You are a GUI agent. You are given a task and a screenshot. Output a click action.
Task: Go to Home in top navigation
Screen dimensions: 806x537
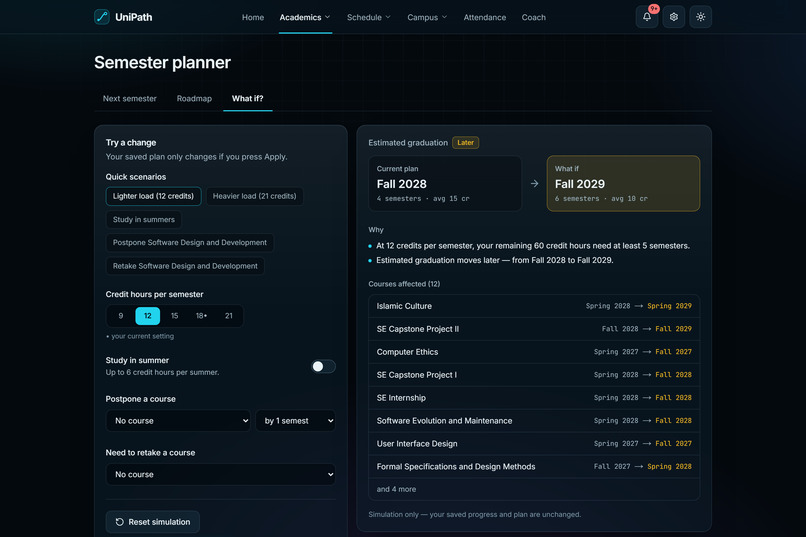(253, 17)
